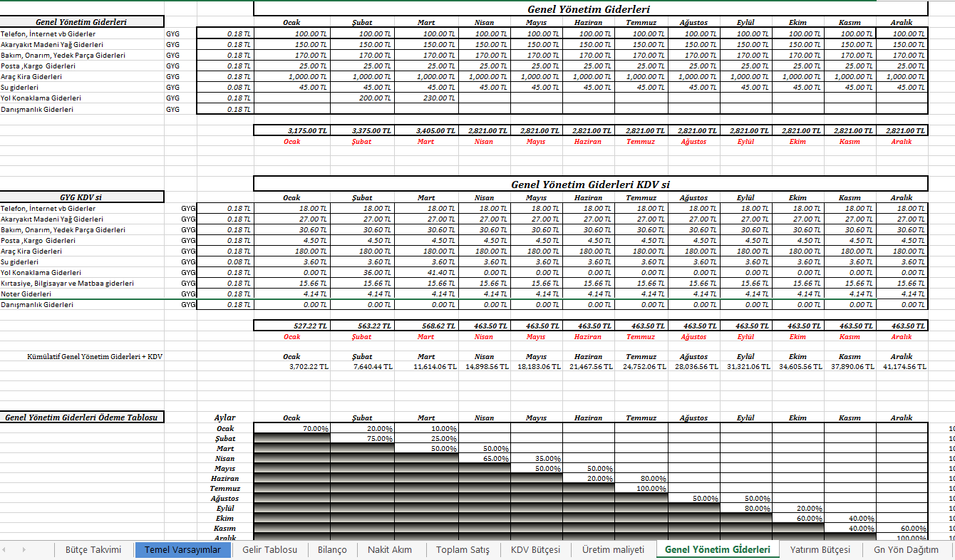Go to the Bilanço sheet tab
Screen dimensions: 955x560
coord(332,550)
